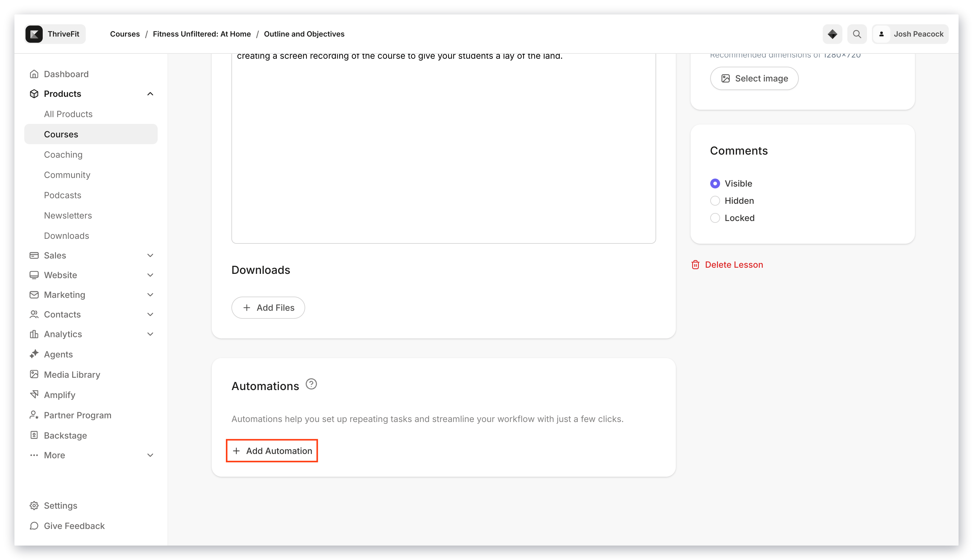Image resolution: width=973 pixels, height=560 pixels.
Task: Click the Give Feedback speech bubble icon
Action: (x=34, y=525)
